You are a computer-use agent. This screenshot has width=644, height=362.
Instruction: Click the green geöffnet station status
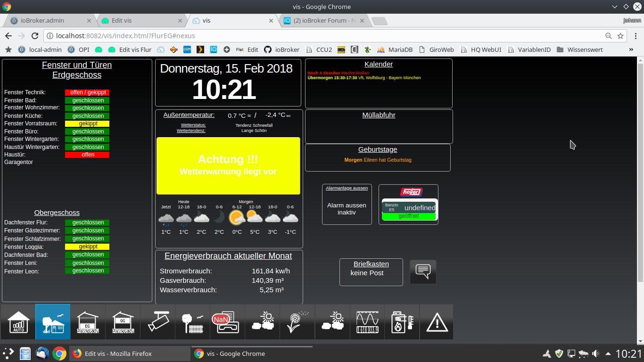[x=408, y=216]
